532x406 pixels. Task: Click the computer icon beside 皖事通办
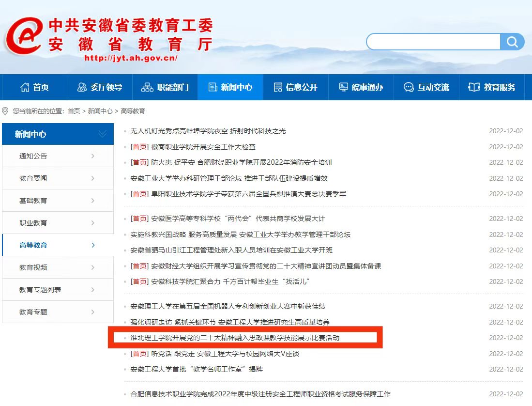[x=344, y=87]
